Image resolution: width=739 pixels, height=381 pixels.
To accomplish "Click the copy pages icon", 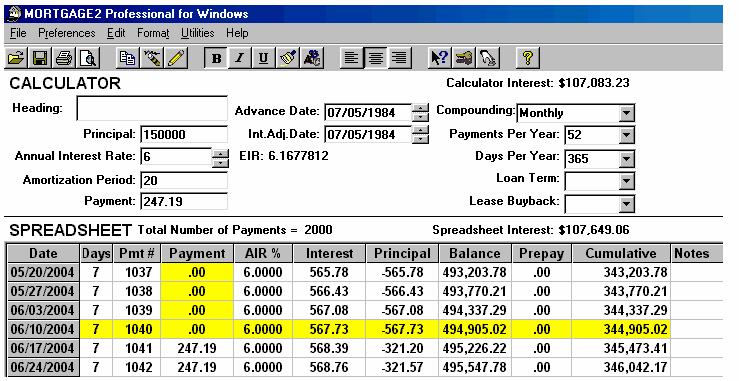I will [127, 58].
